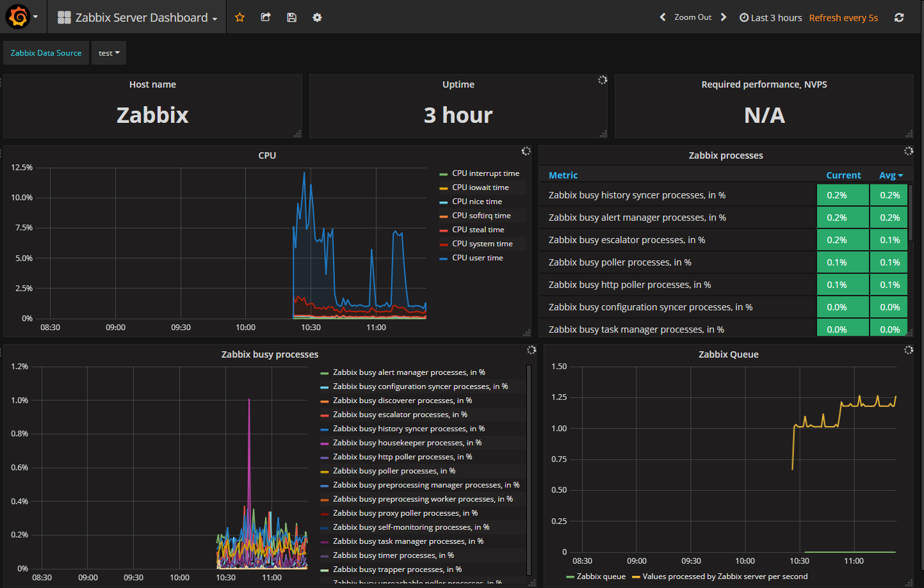Open CPU panel title menu
The height and width of the screenshot is (588, 924).
pyautogui.click(x=267, y=155)
